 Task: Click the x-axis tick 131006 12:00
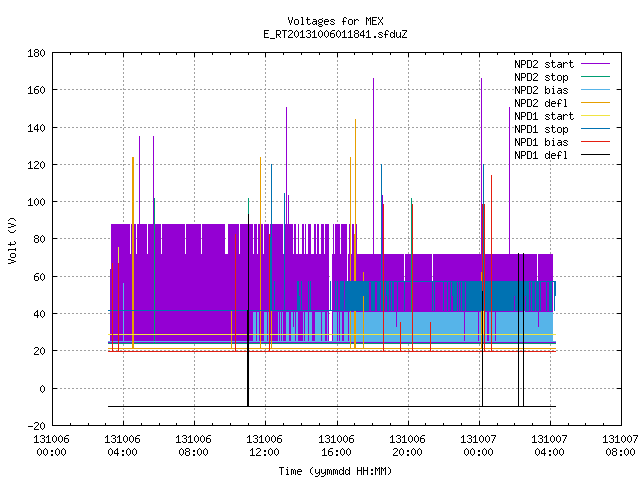[x=264, y=446]
